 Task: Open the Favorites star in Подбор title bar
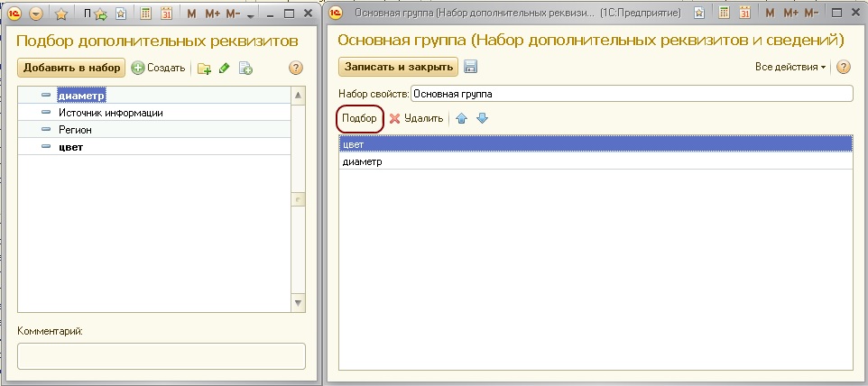coord(60,14)
